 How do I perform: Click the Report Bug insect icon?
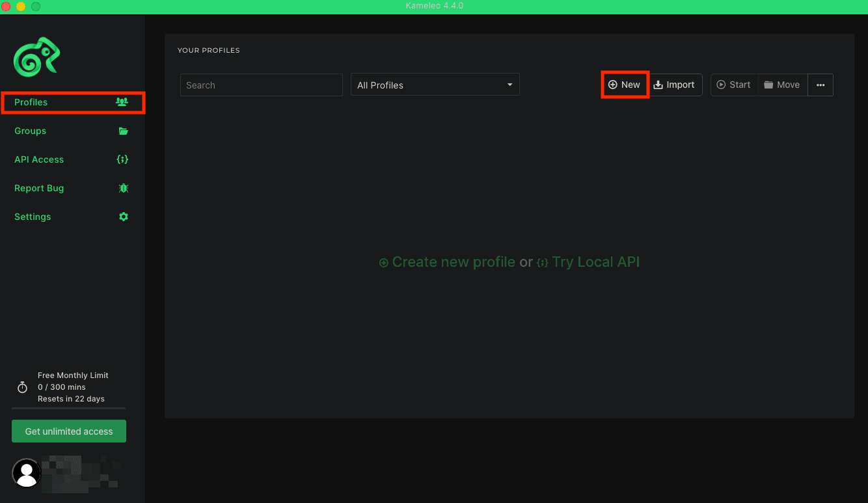coord(123,188)
